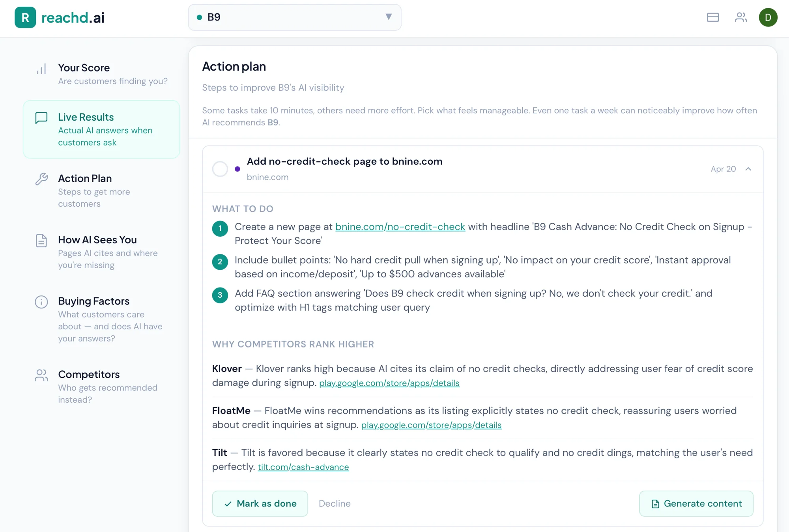Click the 'Tilt' competitor name

(x=220, y=453)
